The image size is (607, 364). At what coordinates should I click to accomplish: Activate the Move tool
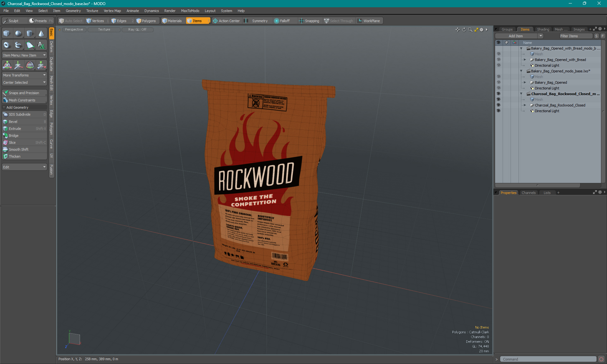click(18, 65)
